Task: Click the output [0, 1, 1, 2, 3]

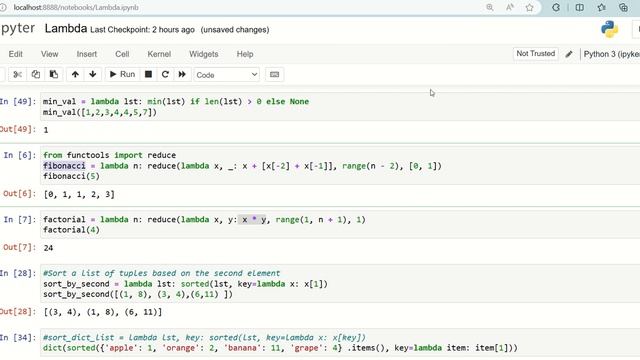Action: pos(79,194)
